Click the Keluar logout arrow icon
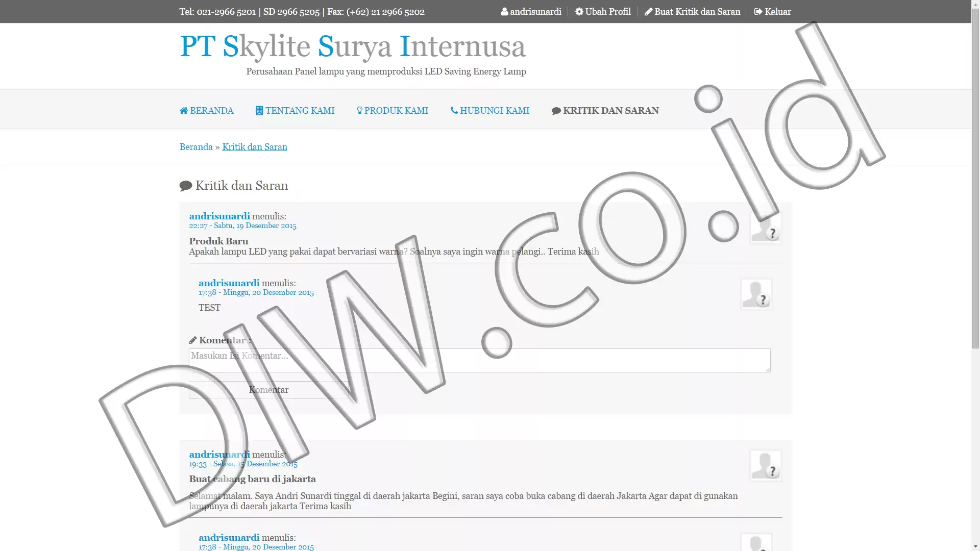 pos(758,12)
